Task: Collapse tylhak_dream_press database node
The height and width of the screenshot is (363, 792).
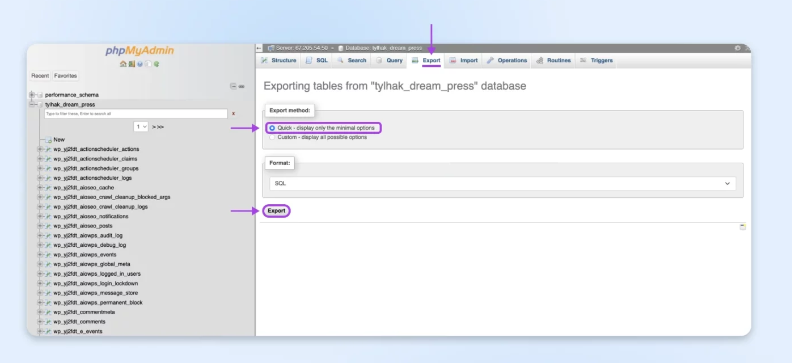Action: pyautogui.click(x=32, y=105)
